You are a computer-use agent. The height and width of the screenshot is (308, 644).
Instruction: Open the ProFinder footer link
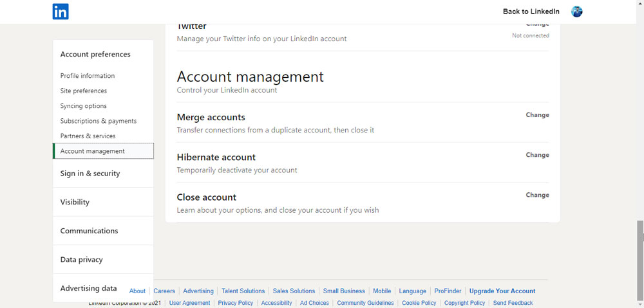[x=448, y=291]
